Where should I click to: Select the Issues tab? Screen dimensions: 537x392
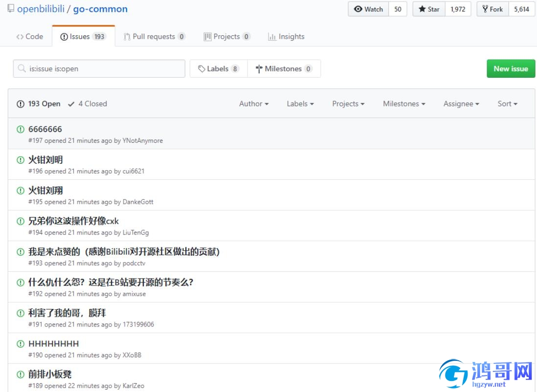pyautogui.click(x=84, y=36)
